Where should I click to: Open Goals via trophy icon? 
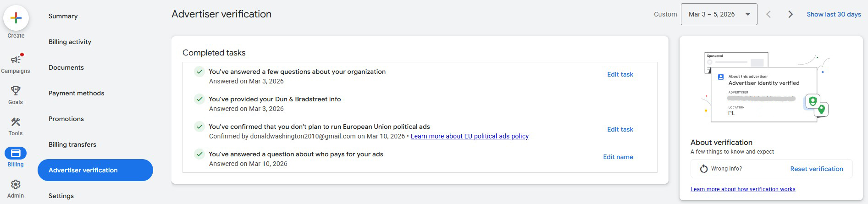pyautogui.click(x=16, y=91)
